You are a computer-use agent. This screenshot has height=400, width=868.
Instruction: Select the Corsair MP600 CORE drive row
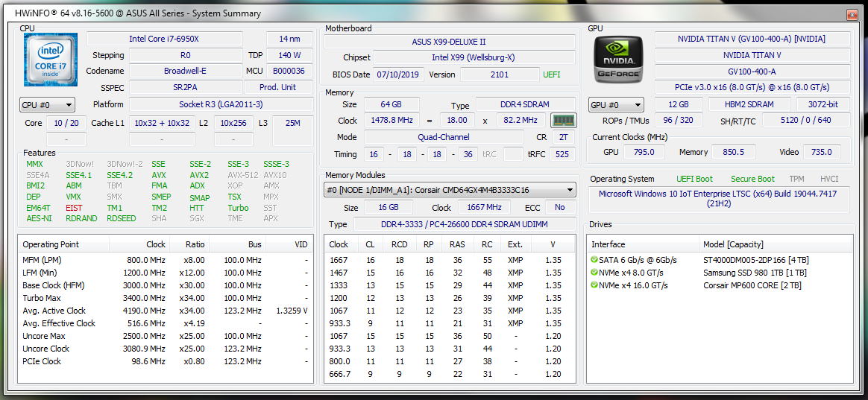click(719, 285)
